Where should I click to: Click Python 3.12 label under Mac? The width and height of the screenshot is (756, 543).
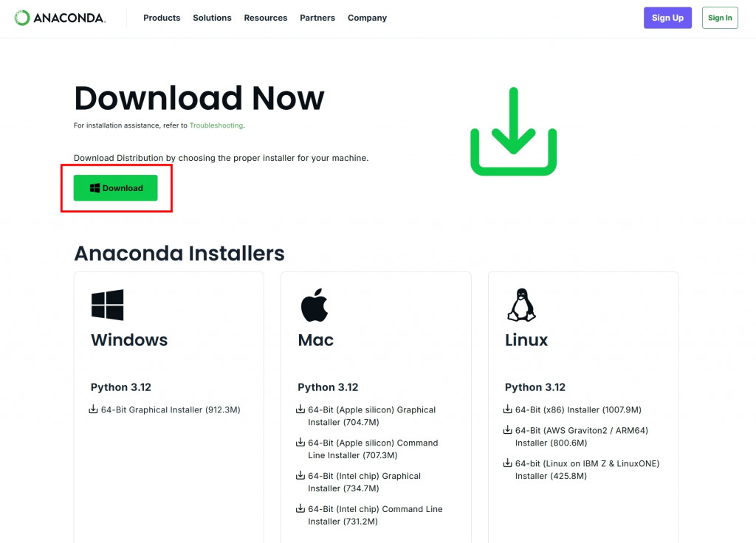pyautogui.click(x=328, y=387)
